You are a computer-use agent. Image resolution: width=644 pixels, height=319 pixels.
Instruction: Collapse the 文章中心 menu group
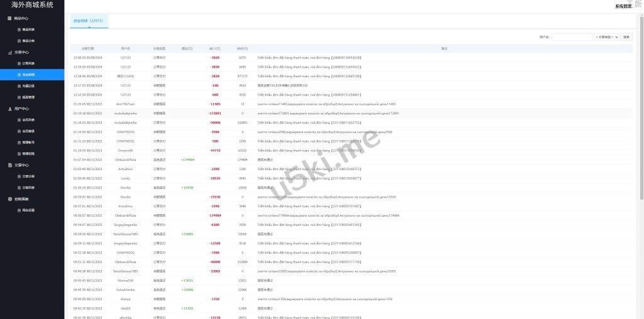21,165
